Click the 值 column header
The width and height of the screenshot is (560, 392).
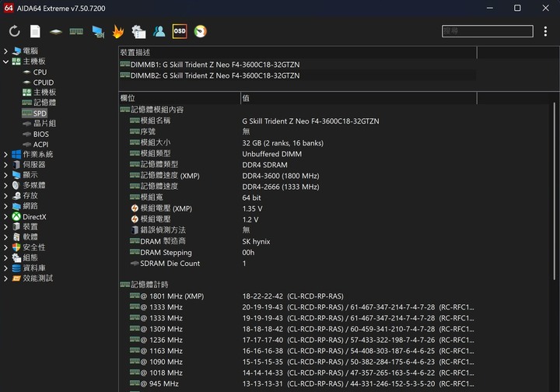[x=359, y=98]
